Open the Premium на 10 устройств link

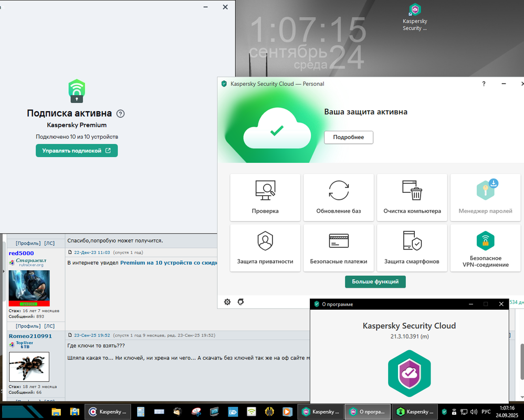[x=169, y=262]
